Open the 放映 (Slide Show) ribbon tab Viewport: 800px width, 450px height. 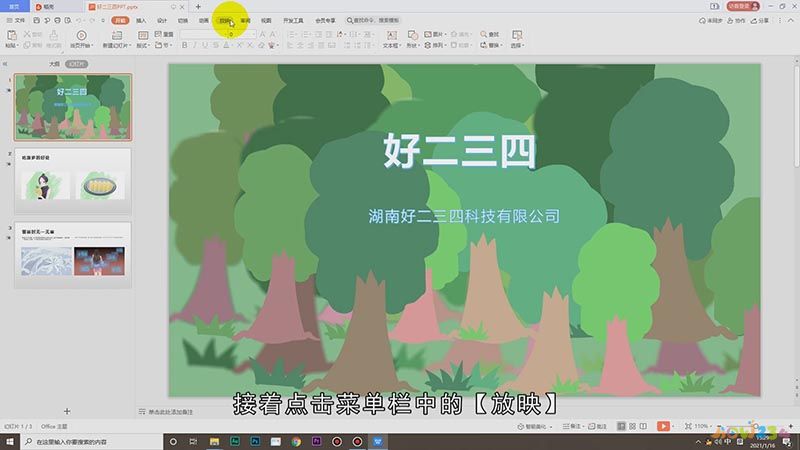pyautogui.click(x=225, y=20)
